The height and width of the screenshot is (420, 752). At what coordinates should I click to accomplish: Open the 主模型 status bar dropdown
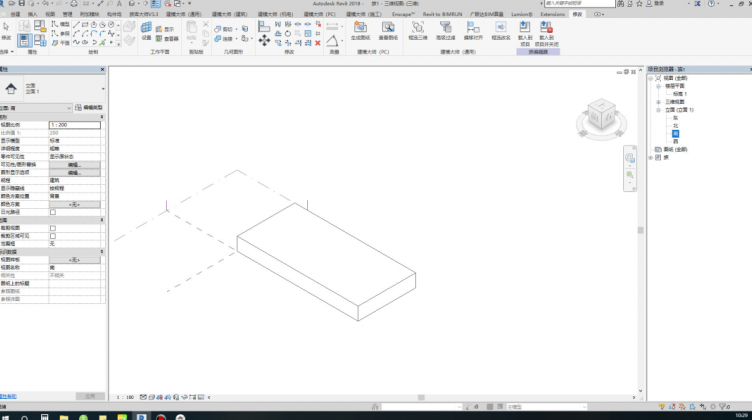[x=584, y=407]
